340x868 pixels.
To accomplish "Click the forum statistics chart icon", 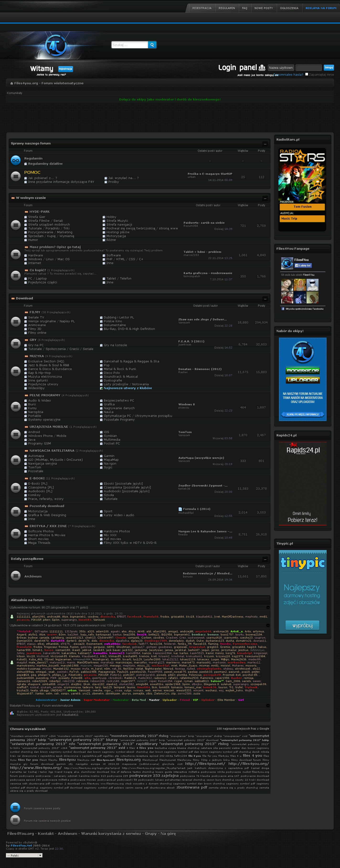I will 12,713.
